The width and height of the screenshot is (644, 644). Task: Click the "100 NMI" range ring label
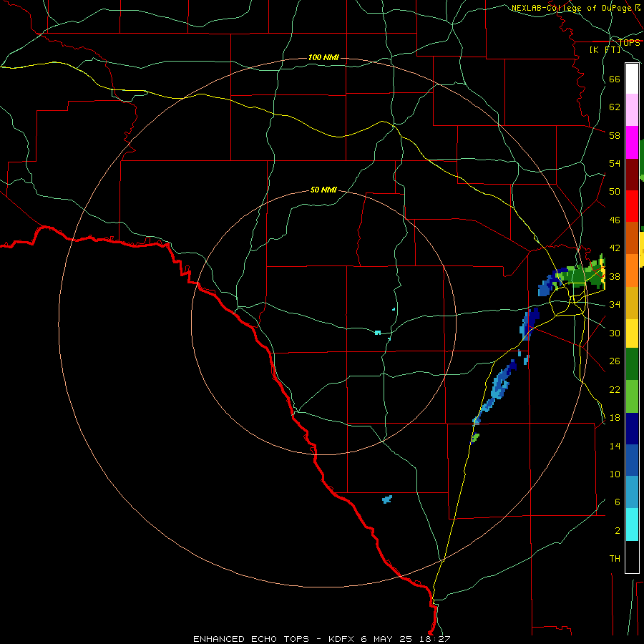pos(323,57)
